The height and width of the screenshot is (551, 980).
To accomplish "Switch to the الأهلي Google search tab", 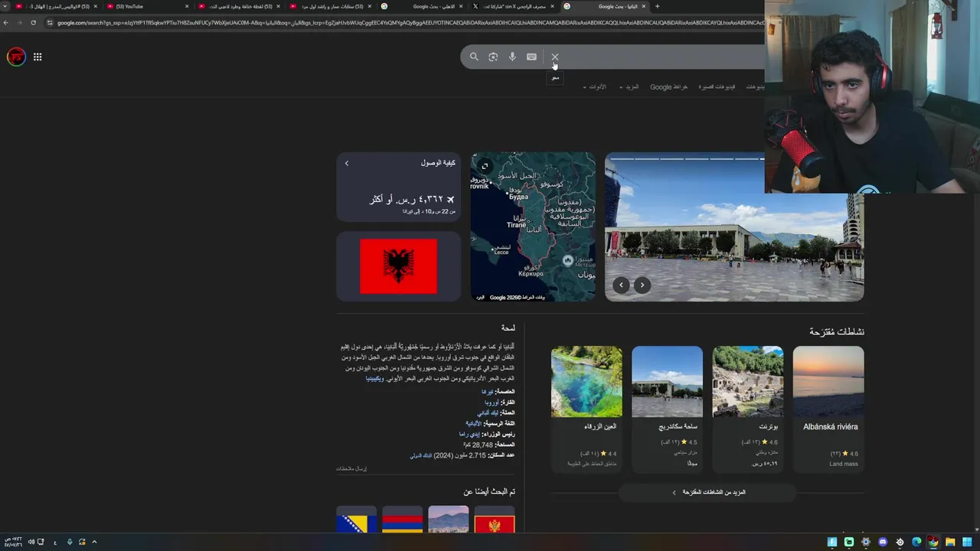I will pos(421,6).
